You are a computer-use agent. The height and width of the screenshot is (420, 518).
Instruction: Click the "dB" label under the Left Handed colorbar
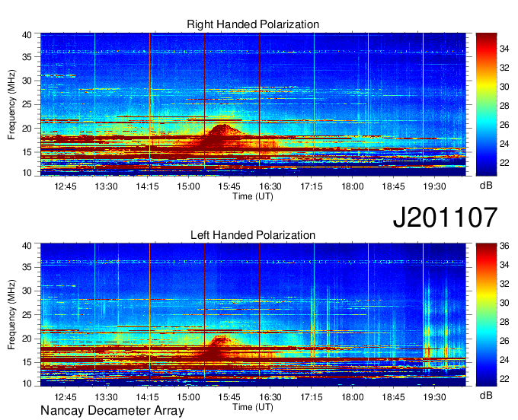486,396
